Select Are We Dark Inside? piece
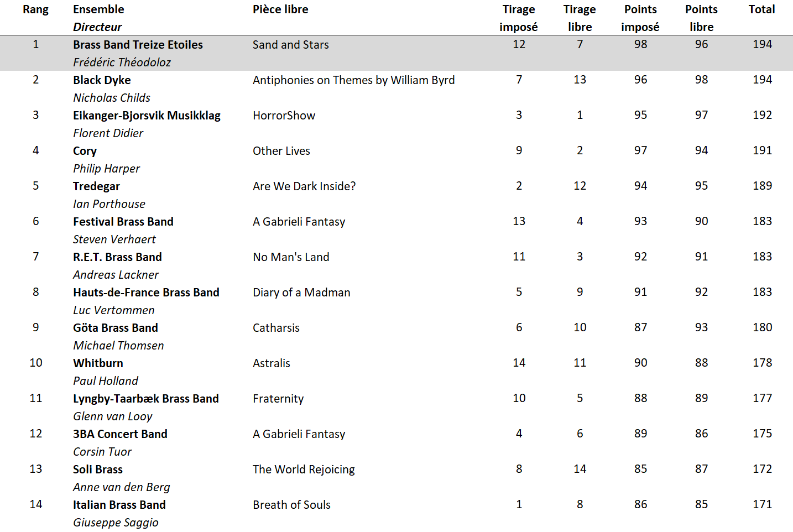 (x=304, y=186)
